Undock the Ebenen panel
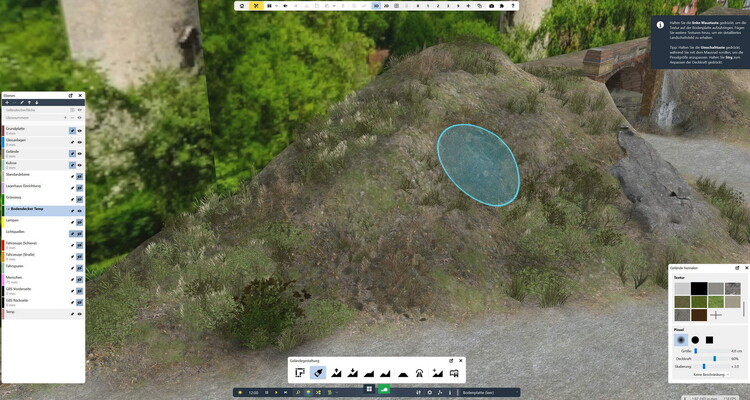This screenshot has height=400, width=750. coord(71,96)
